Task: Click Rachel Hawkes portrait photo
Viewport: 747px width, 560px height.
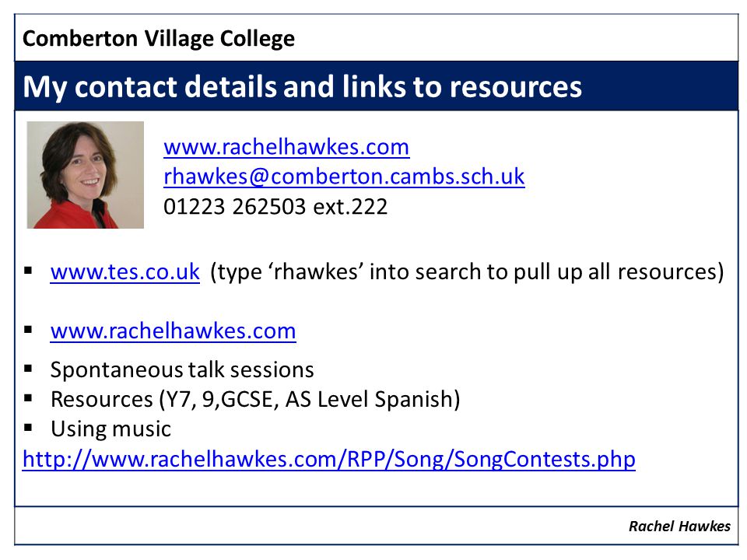Action: [86, 175]
